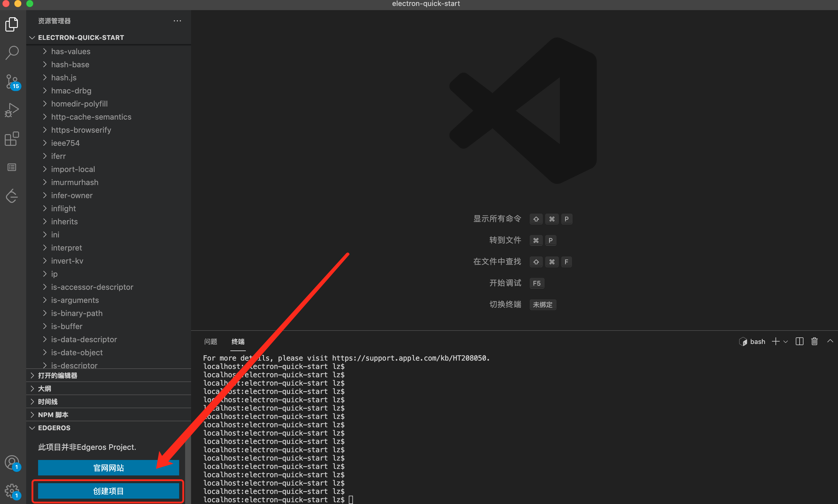Maximize the terminal panel with caret

tap(830, 341)
